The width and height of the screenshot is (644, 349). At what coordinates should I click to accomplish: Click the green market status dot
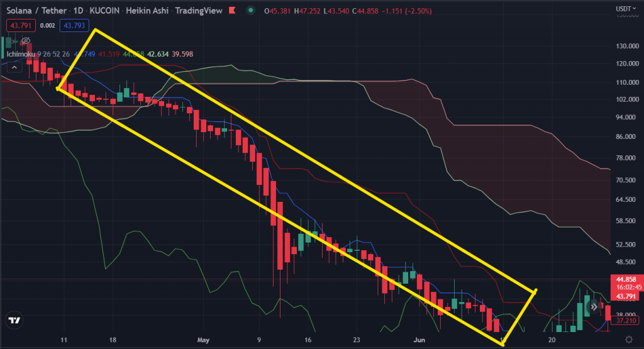(250, 10)
